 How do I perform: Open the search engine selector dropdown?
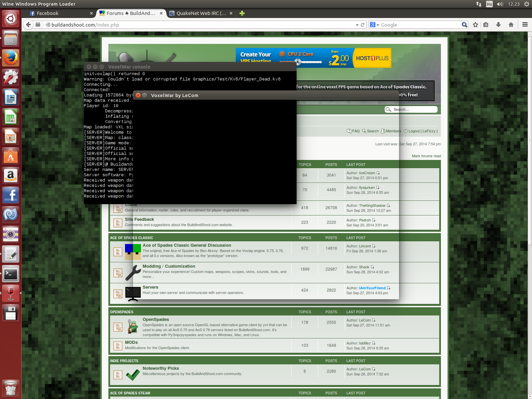(374, 25)
